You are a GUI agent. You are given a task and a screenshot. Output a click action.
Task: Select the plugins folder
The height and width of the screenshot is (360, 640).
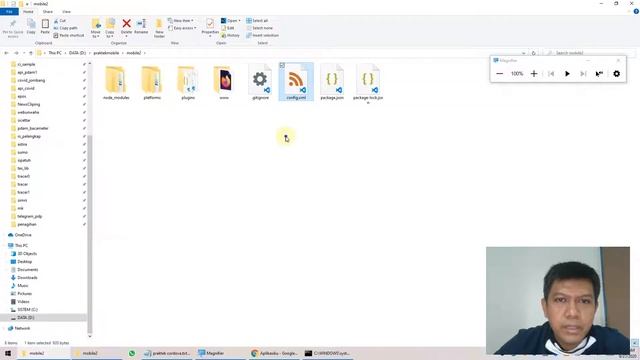point(188,82)
